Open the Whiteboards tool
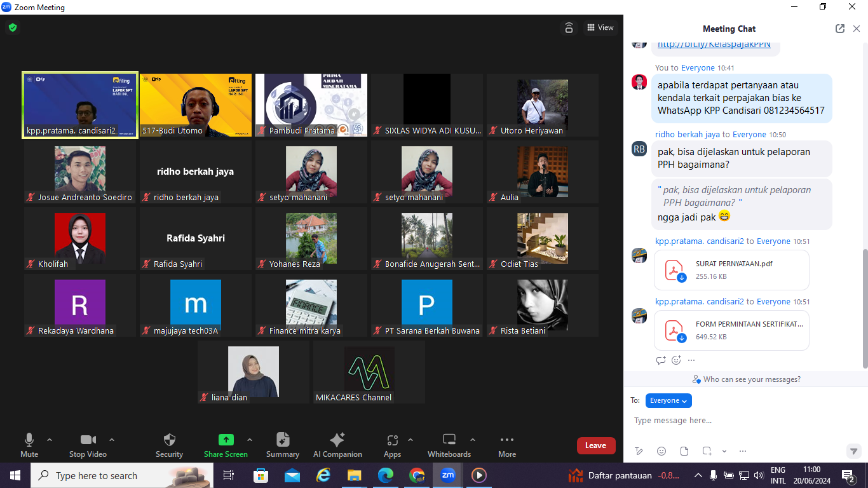 [x=449, y=440]
